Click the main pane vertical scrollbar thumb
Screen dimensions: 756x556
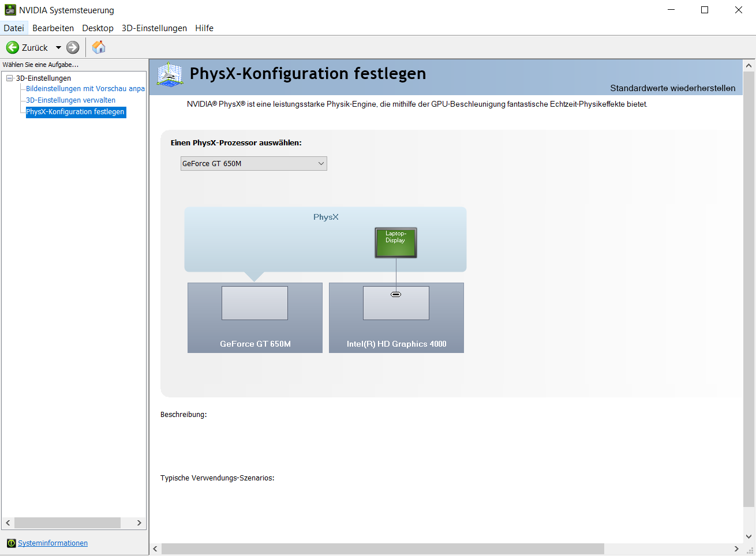[x=749, y=290]
